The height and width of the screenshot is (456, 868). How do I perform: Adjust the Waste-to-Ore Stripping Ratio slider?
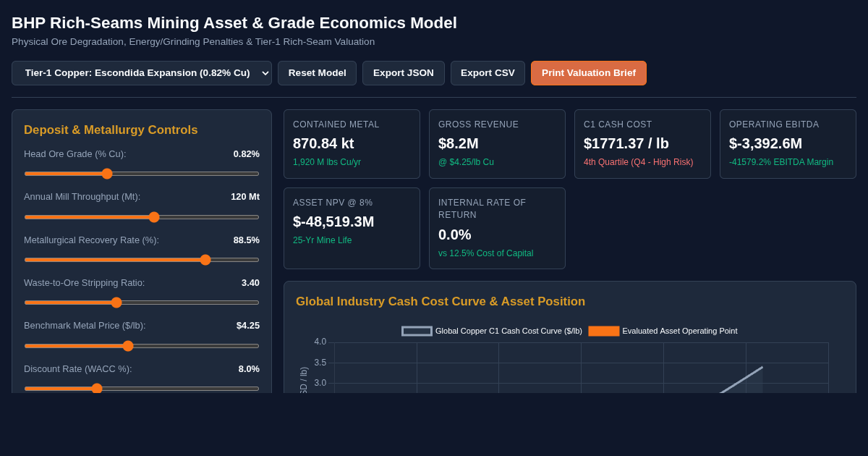point(142,303)
